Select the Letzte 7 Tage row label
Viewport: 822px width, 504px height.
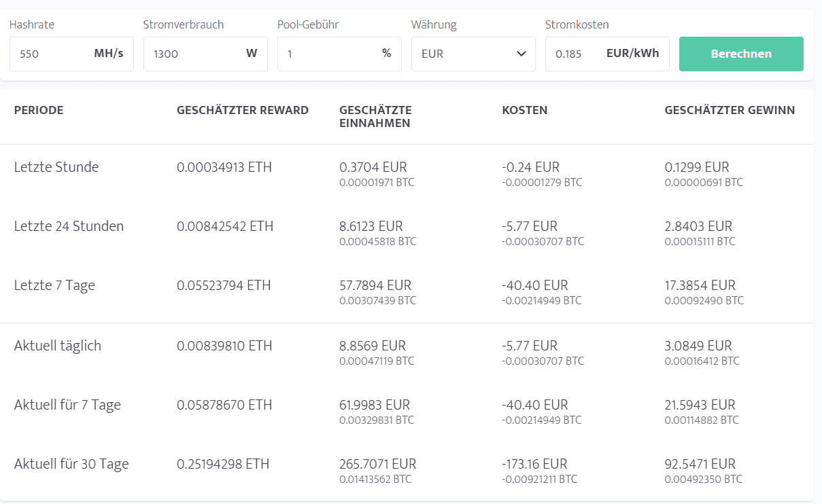54,285
